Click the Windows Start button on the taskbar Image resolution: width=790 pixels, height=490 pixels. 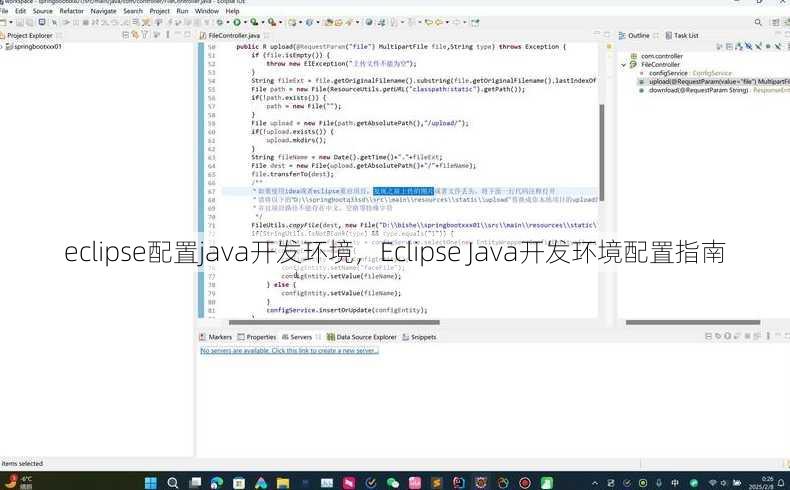pos(150,483)
